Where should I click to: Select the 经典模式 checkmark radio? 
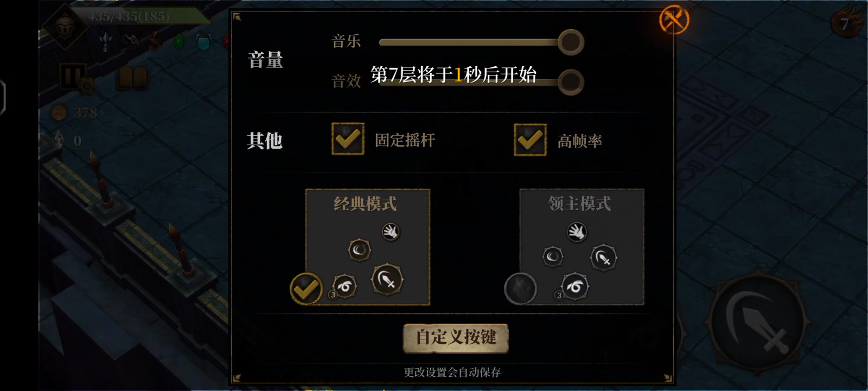306,288
